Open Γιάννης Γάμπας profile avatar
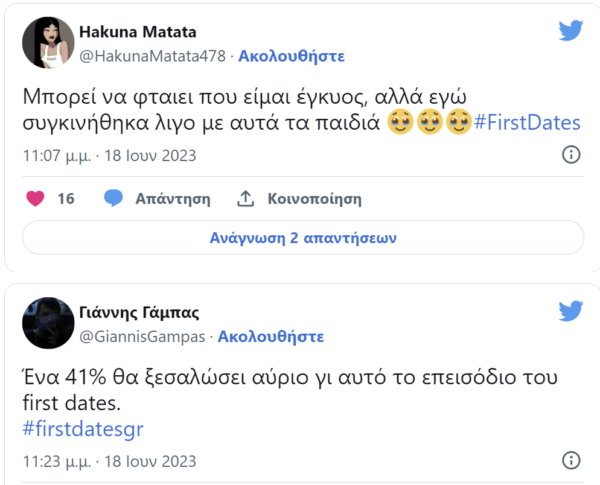The image size is (600, 485). click(x=48, y=323)
